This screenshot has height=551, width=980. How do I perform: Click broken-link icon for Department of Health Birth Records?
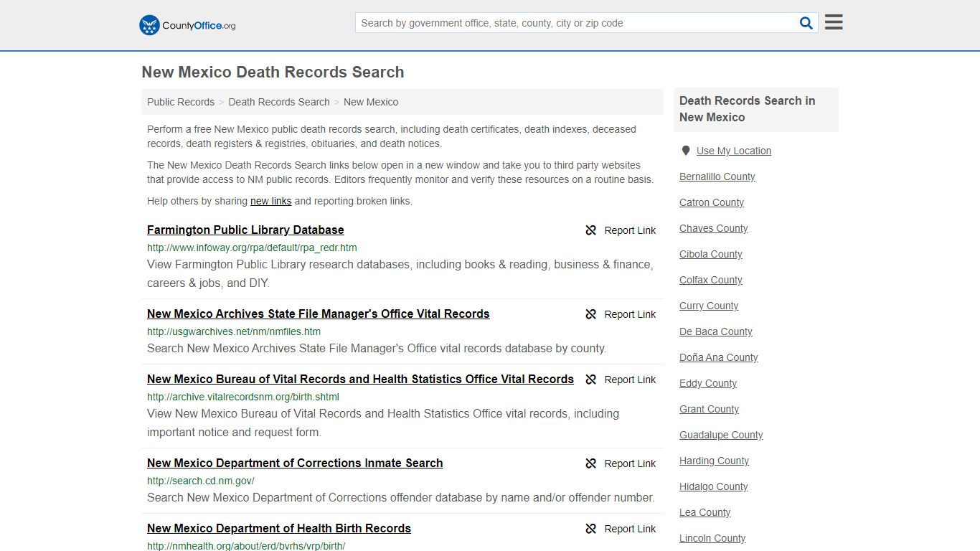pyautogui.click(x=591, y=529)
